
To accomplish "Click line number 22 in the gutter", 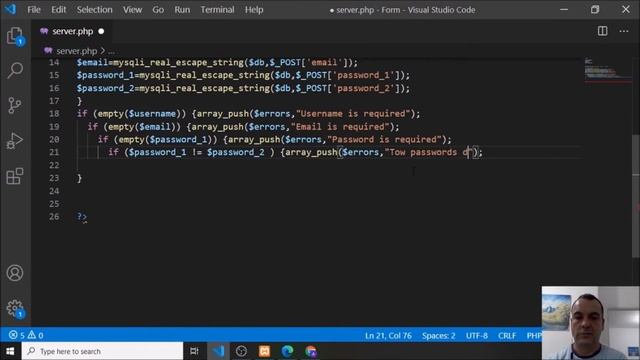I will click(54, 165).
